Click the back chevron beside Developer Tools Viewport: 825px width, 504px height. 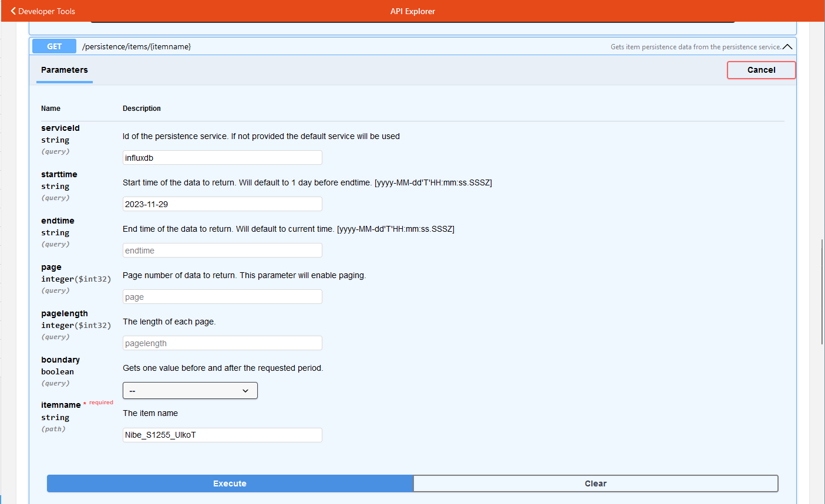(13, 11)
